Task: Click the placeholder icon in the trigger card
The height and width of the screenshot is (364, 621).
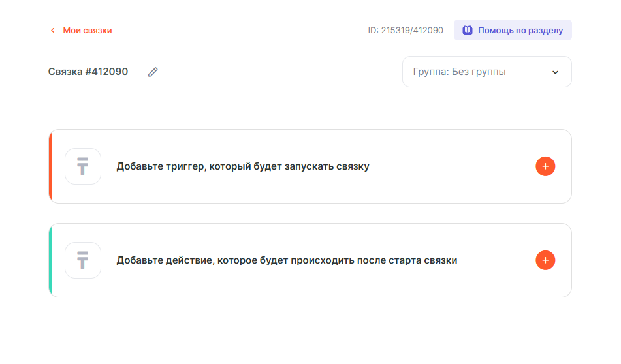Action: coord(83,166)
